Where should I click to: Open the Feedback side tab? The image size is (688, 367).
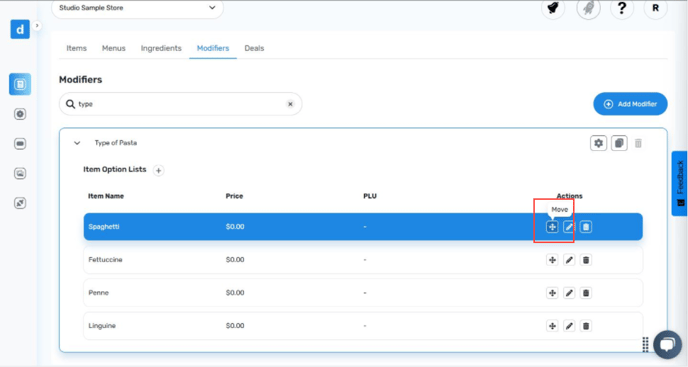(x=680, y=184)
